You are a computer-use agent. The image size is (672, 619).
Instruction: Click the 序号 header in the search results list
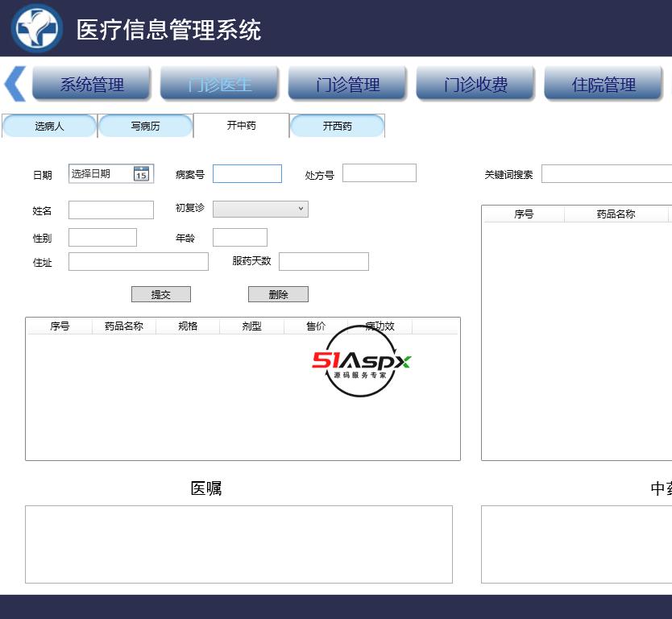(524, 214)
